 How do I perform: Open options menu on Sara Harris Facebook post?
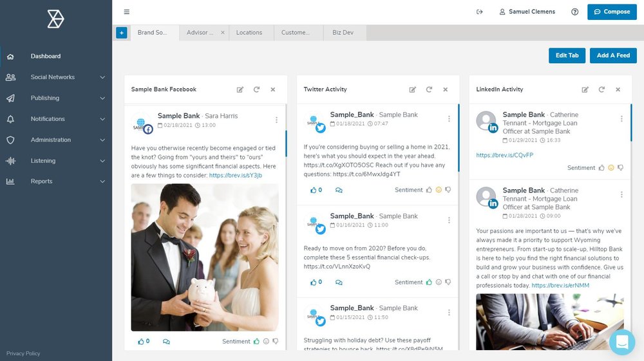click(276, 120)
